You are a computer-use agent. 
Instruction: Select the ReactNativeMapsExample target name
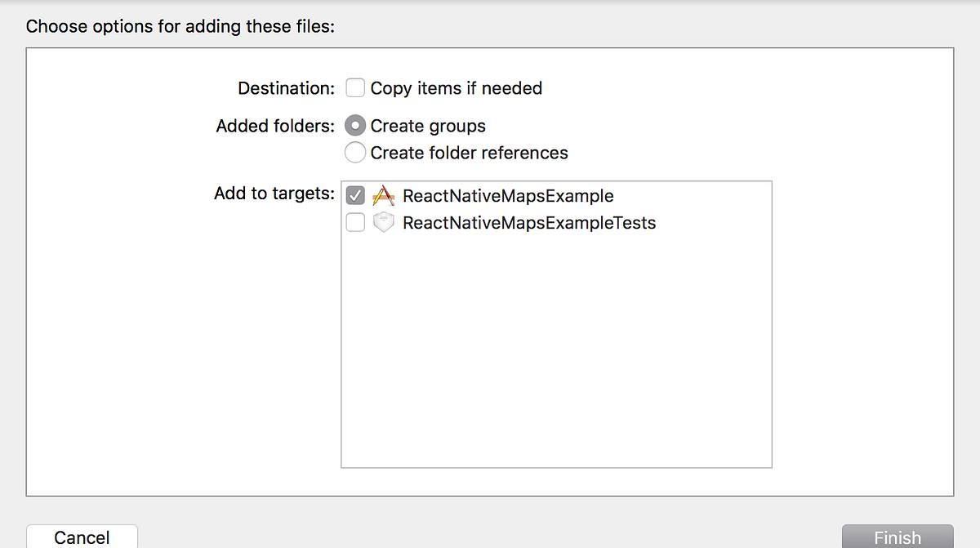508,196
